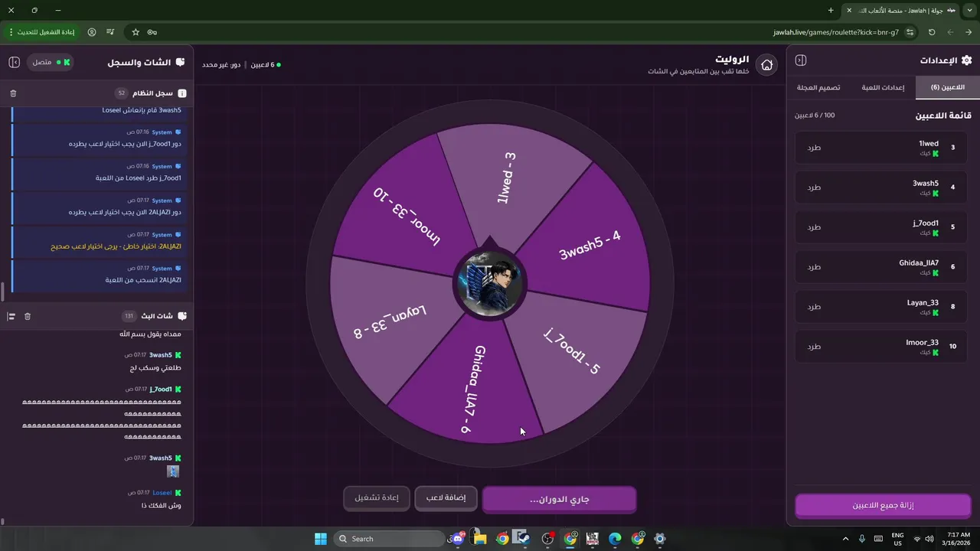980x551 pixels.
Task: Close the Jawlah browser tab
Action: tap(848, 10)
